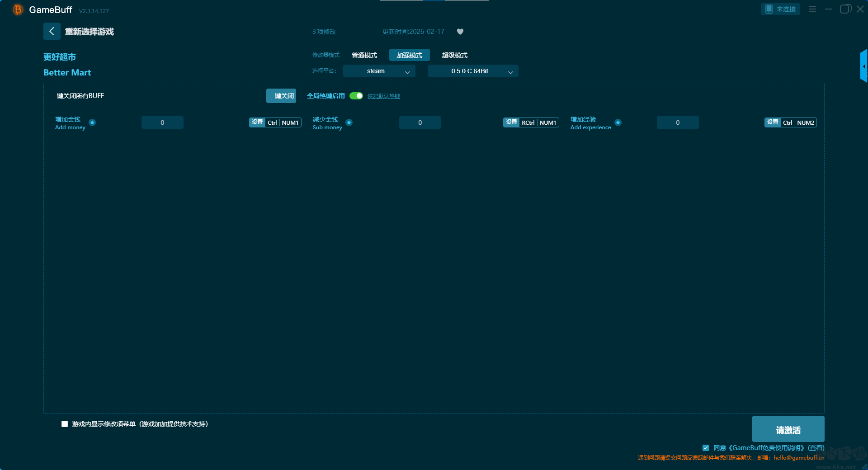This screenshot has width=868, height=470.
Task: Click the back arrow to reselect game
Action: click(52, 31)
